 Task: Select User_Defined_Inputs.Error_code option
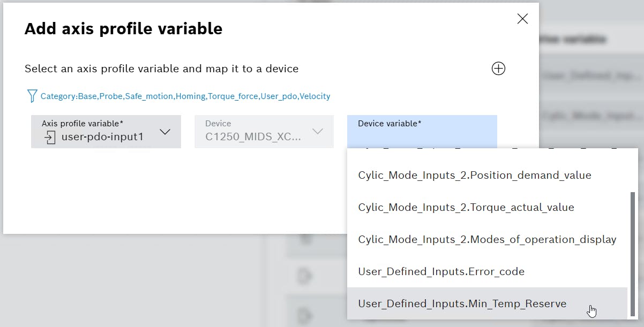441,271
